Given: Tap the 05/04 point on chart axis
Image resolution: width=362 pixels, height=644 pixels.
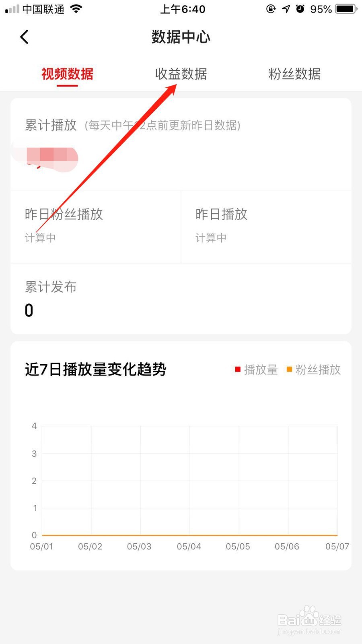Looking at the screenshot, I should coord(189,547).
